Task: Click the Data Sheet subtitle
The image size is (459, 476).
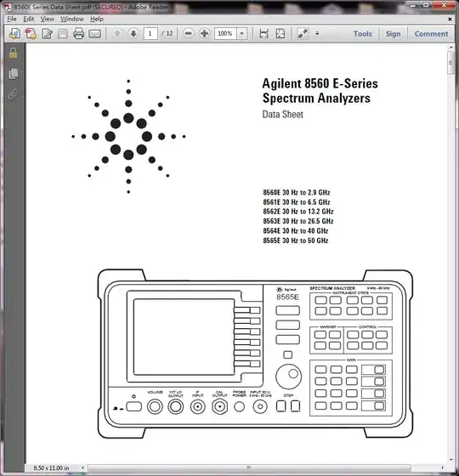Action: (x=282, y=115)
